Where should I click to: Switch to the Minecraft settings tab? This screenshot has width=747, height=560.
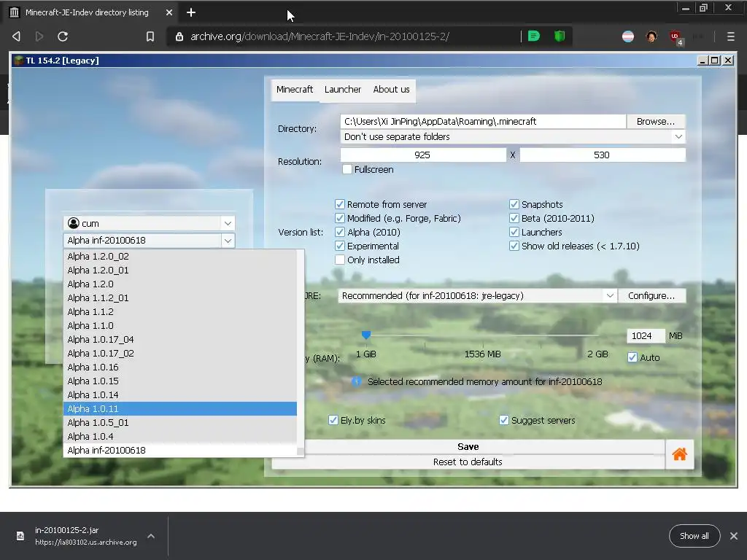(295, 90)
